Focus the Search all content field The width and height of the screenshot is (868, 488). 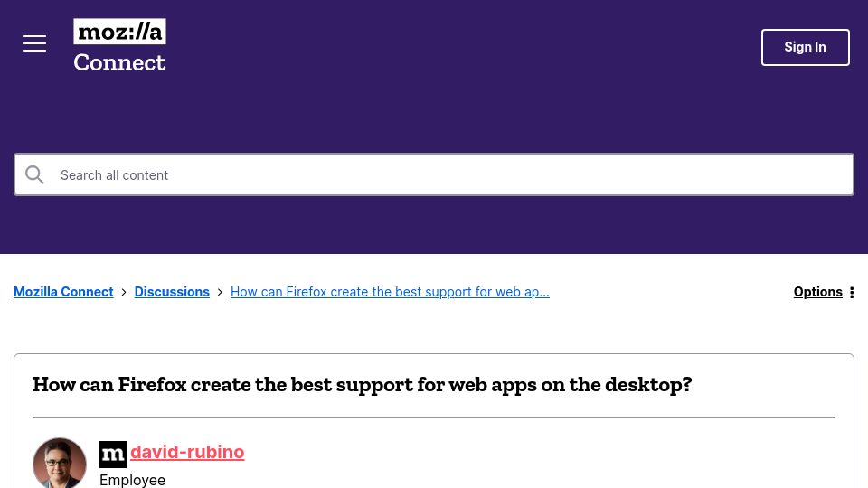(x=434, y=174)
